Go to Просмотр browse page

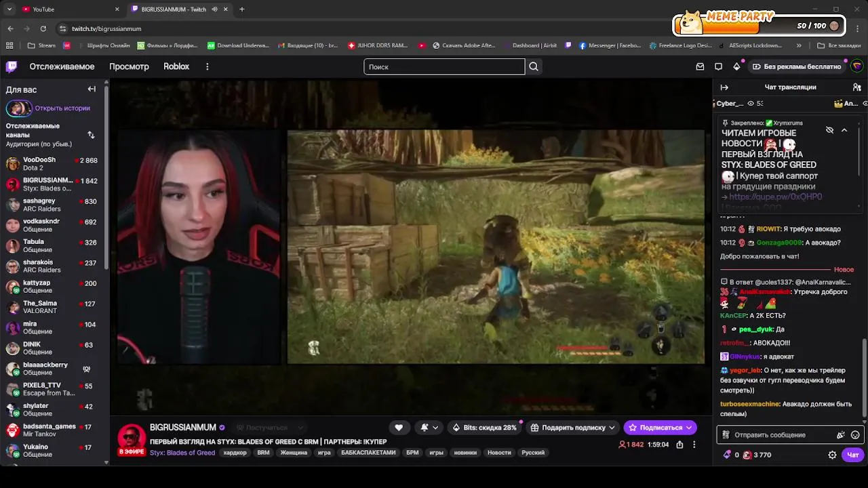point(129,66)
